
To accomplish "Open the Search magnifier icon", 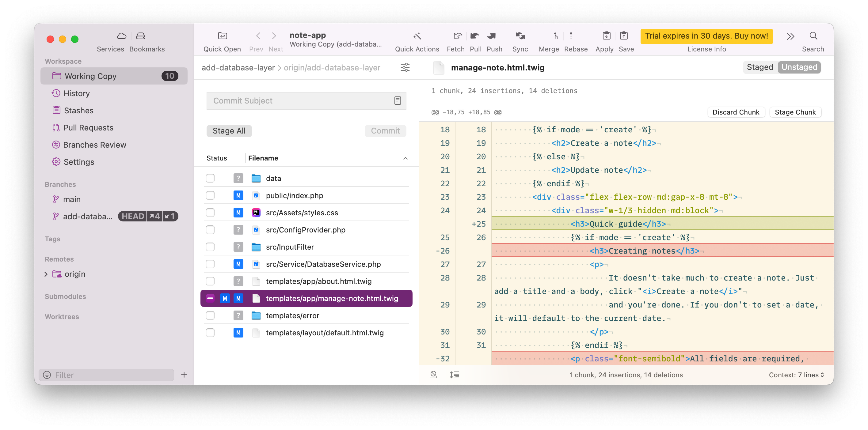I will click(813, 36).
